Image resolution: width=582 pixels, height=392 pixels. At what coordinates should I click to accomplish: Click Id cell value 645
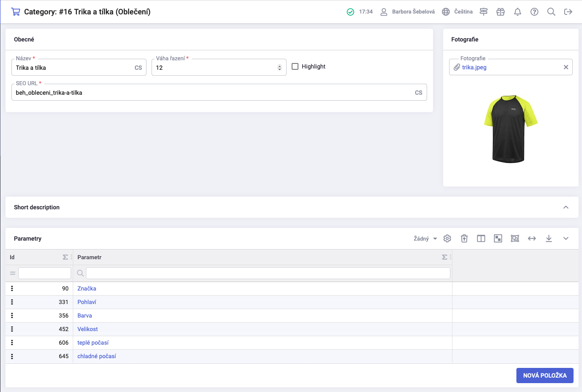click(63, 356)
